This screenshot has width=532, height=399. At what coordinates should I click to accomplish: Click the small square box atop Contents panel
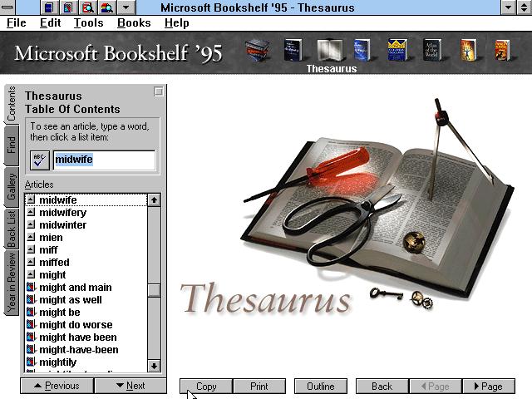(159, 91)
